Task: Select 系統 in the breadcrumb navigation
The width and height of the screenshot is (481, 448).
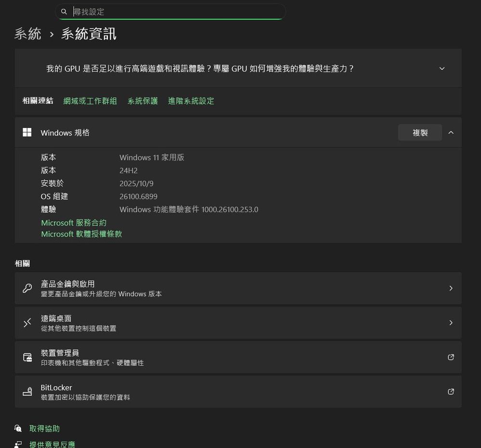Action: [x=27, y=34]
